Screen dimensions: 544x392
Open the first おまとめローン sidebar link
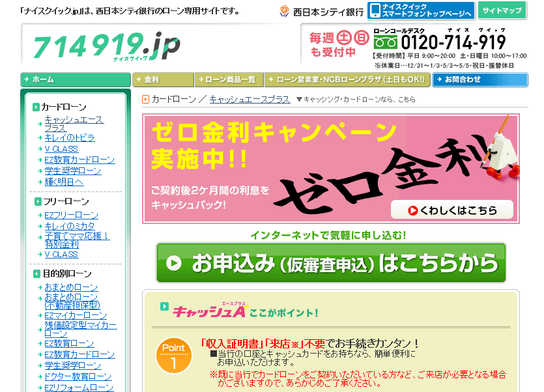71,287
